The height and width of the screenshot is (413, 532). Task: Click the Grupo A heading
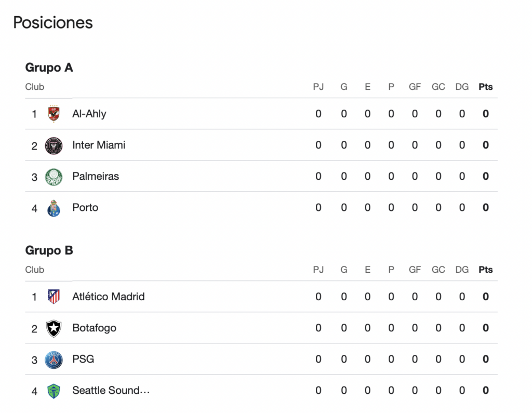[x=49, y=68]
